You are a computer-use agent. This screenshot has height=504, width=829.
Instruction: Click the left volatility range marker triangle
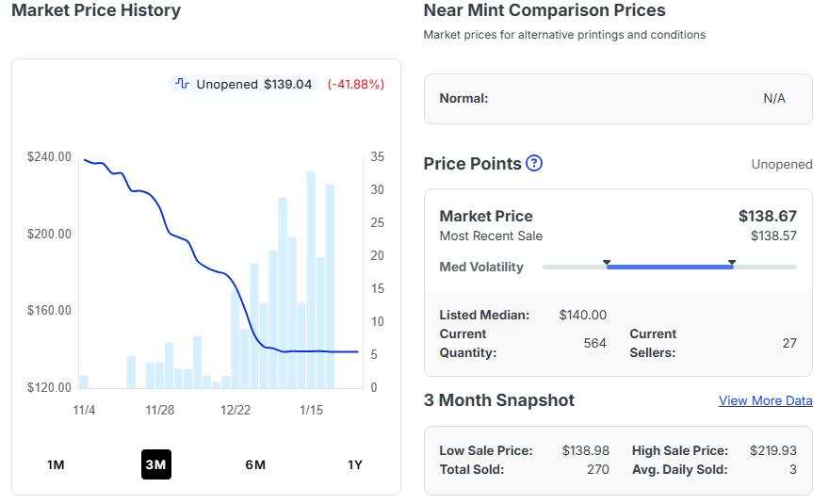[607, 262]
